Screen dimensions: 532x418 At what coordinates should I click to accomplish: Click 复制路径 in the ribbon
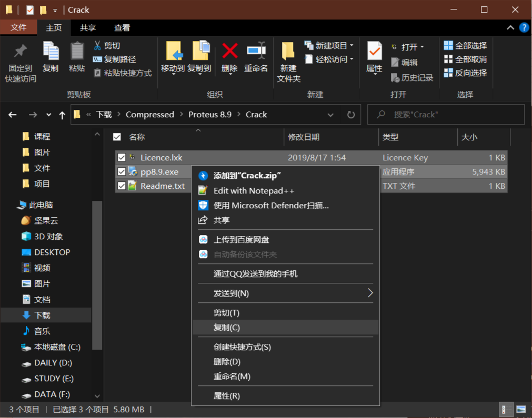(x=115, y=59)
